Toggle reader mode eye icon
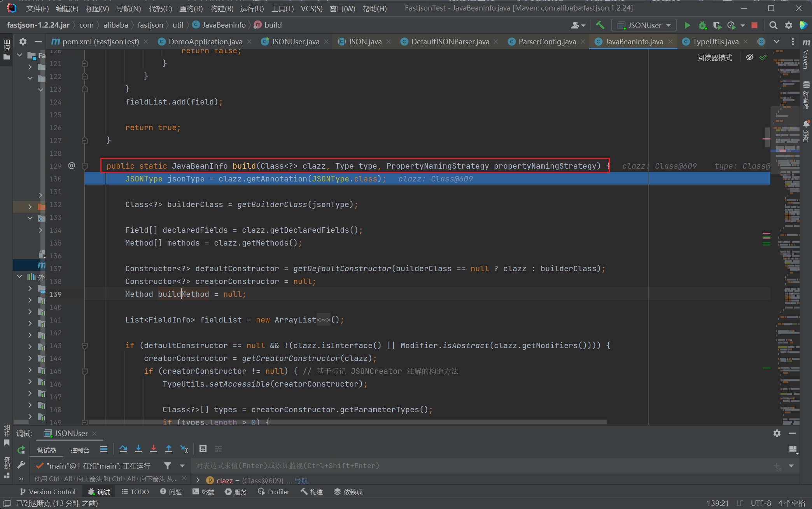The height and width of the screenshot is (509, 812). coord(750,58)
